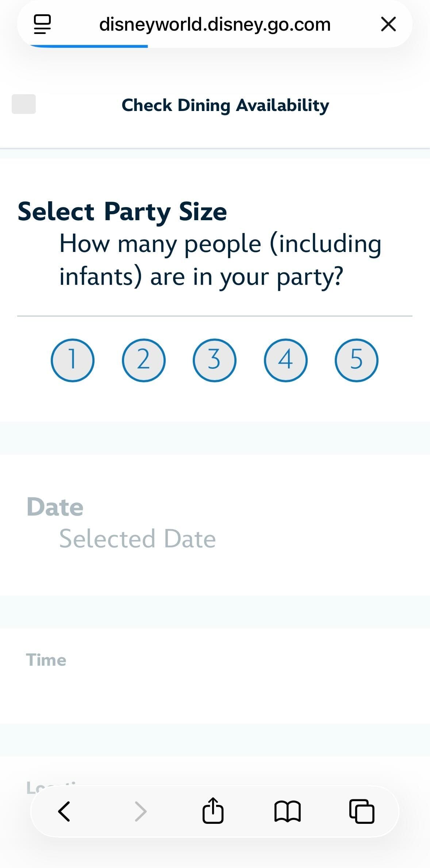Tap the page loading progress bar
This screenshot has height=868, width=430.
[x=89, y=46]
